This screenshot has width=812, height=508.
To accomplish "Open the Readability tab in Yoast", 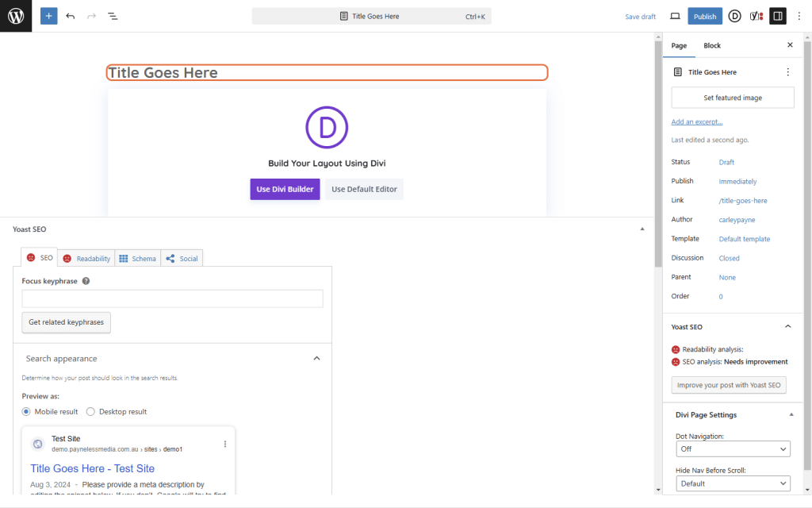I will click(x=86, y=258).
